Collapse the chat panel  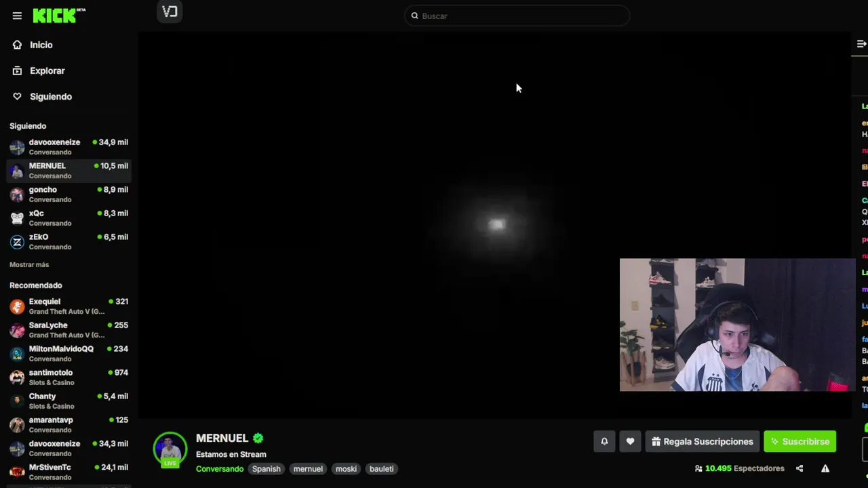(x=861, y=44)
